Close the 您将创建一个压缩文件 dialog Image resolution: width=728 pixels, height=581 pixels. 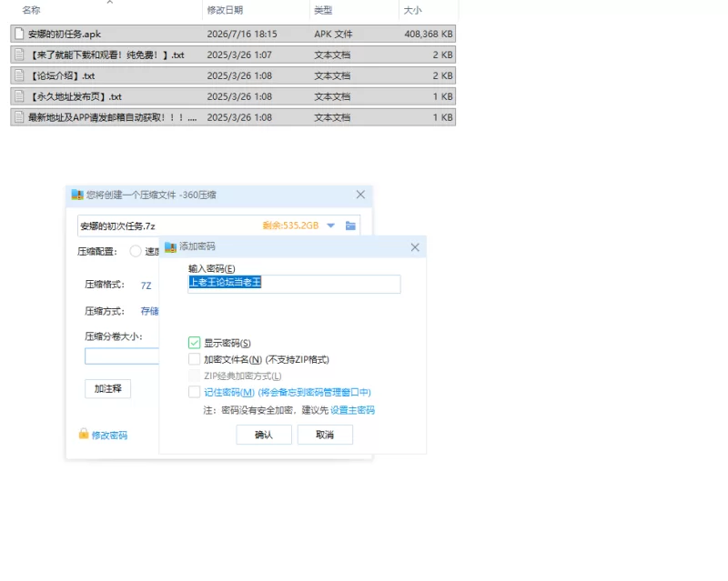tap(360, 195)
